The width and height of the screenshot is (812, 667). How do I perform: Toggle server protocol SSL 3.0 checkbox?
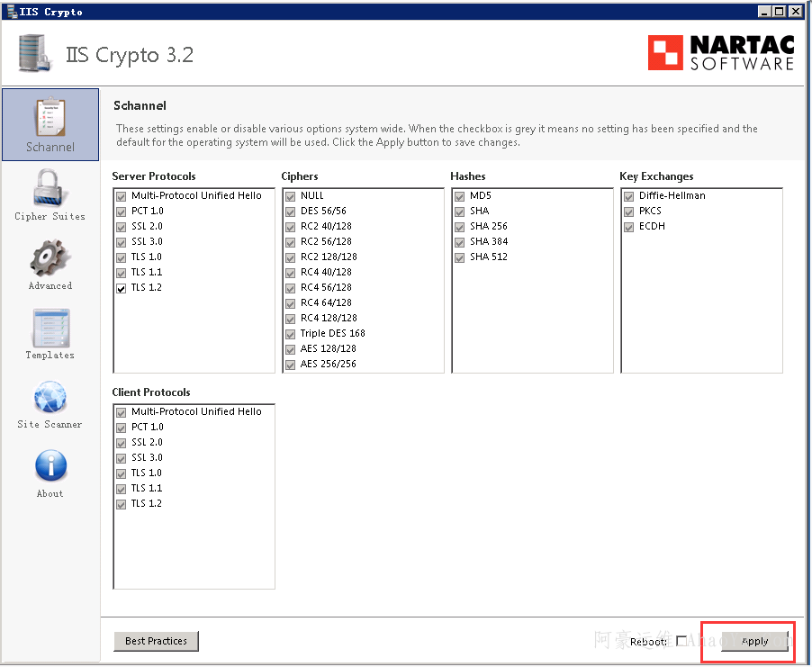point(122,242)
